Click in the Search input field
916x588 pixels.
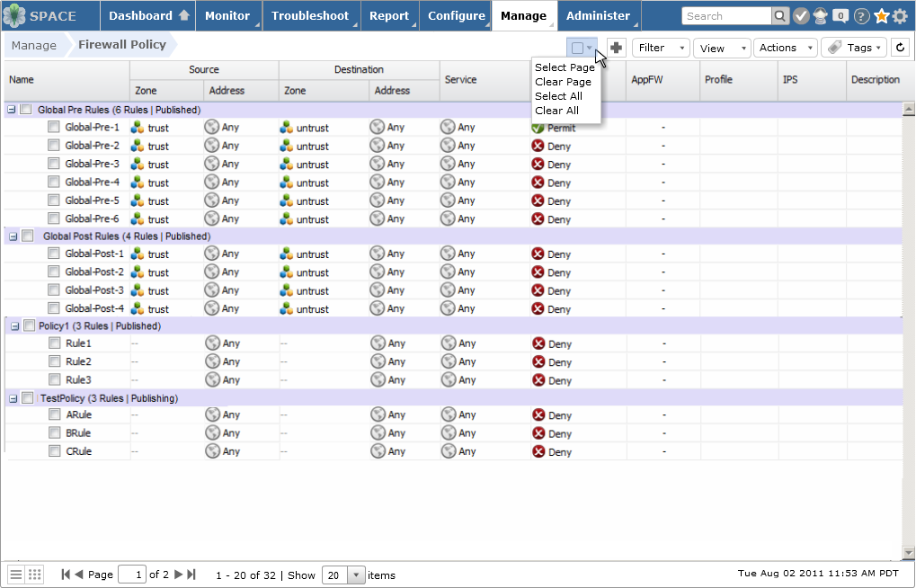click(x=726, y=16)
